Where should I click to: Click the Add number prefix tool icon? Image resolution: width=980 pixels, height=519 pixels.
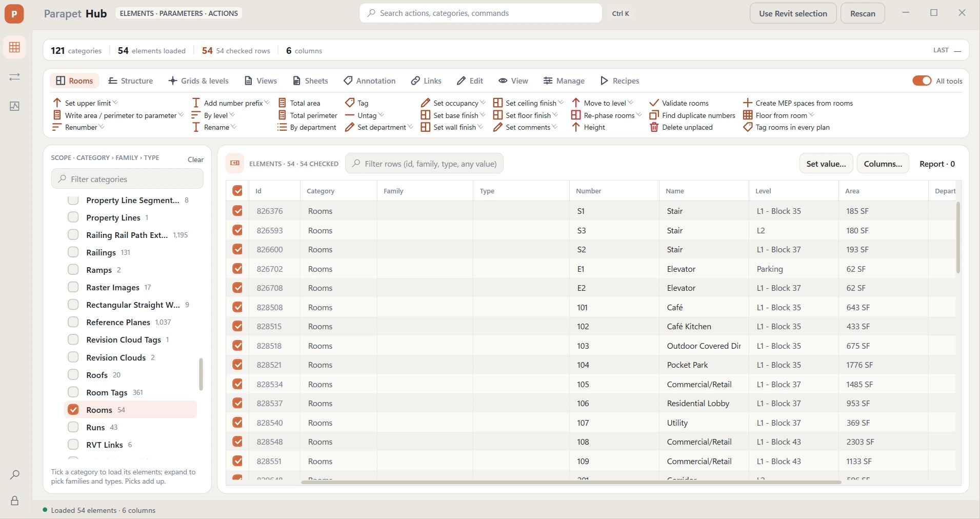coord(196,103)
